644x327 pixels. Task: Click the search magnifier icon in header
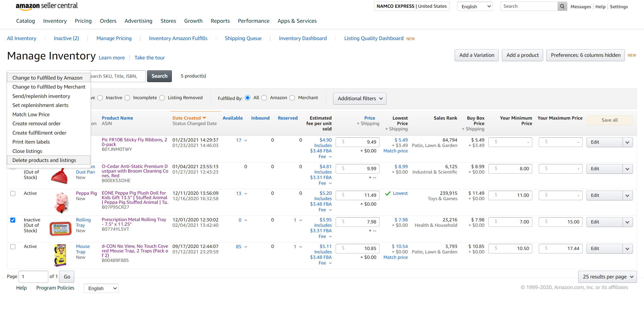point(562,6)
